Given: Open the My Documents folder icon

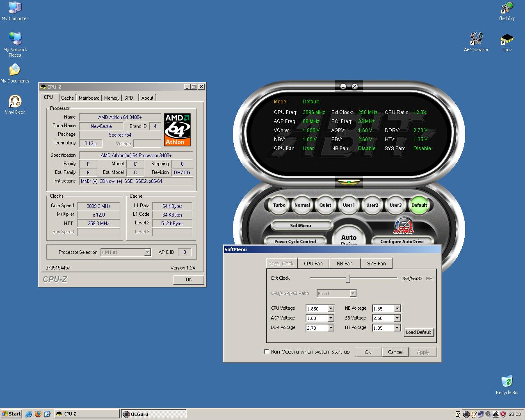Looking at the screenshot, I should pos(15,73).
